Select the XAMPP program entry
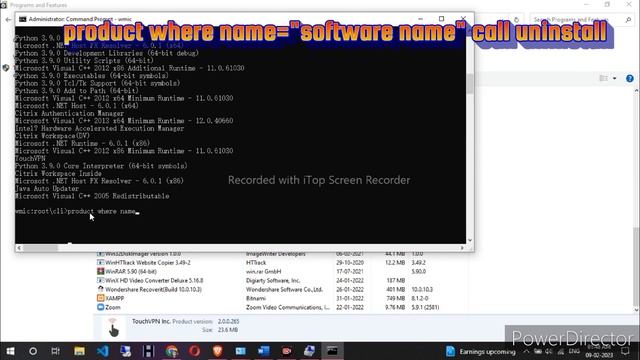The height and width of the screenshot is (360, 640). point(282,298)
